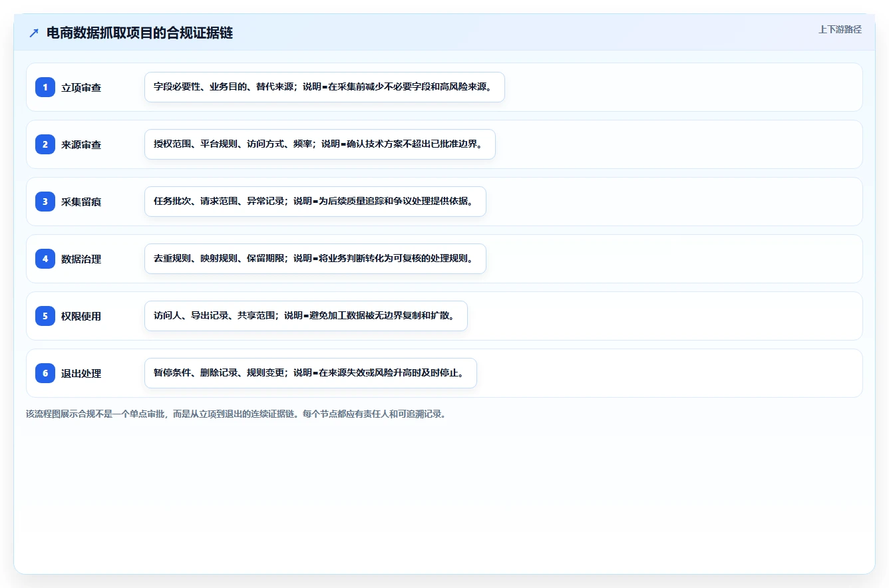
Task: Open the 任务批次、请求范围 description box
Action: click(315, 202)
